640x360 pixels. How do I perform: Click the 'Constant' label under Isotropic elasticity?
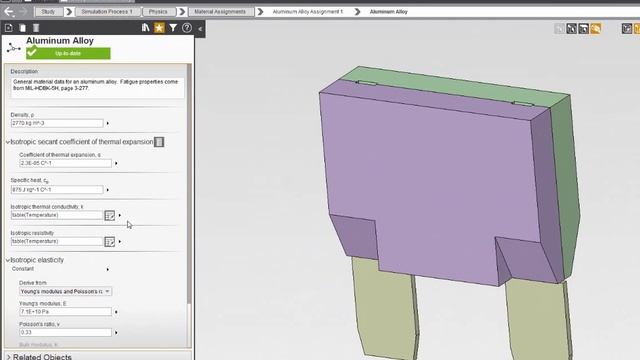(23, 269)
